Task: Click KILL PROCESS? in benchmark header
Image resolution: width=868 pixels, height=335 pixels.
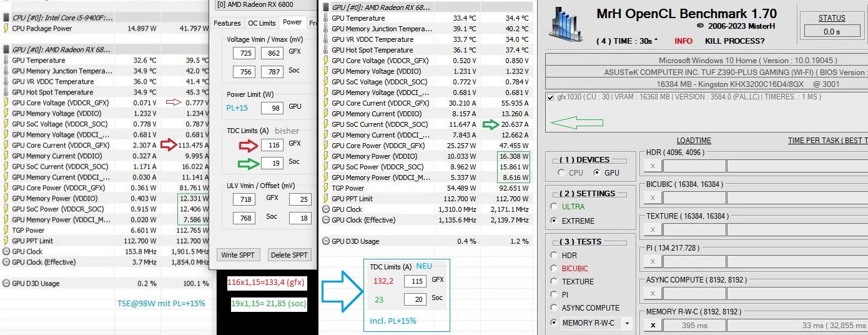Action: pos(734,41)
